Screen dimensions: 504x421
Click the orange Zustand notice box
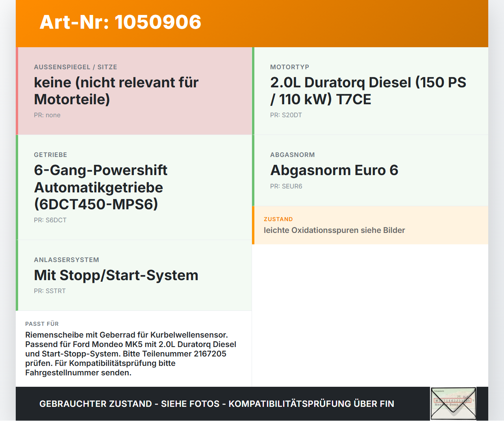(x=370, y=225)
